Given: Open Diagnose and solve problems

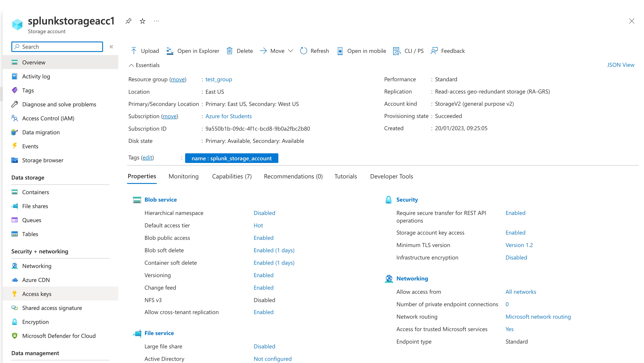Looking at the screenshot, I should coord(60,104).
